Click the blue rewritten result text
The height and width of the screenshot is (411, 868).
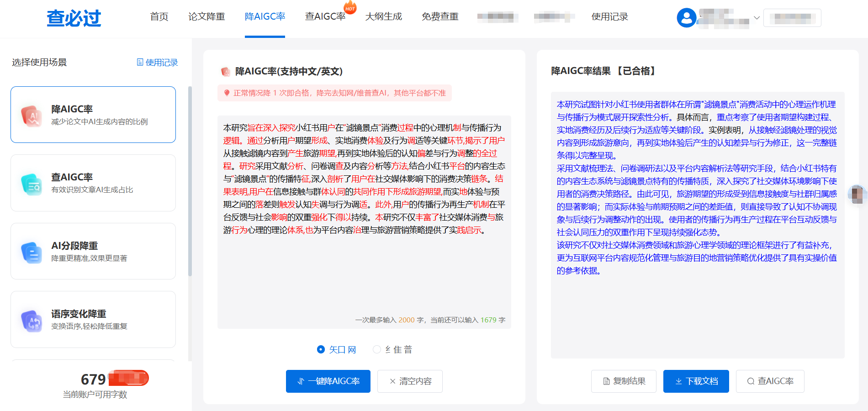697,188
